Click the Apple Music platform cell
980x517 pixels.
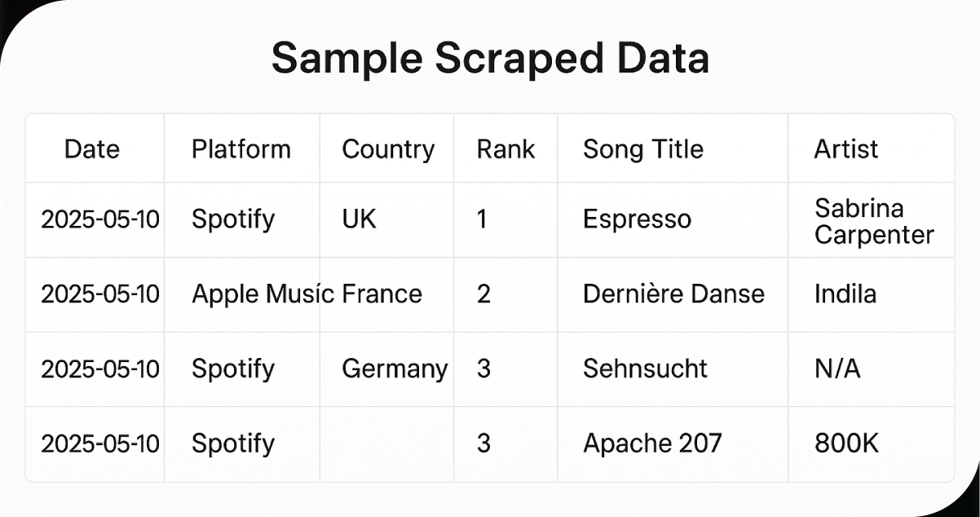263,294
